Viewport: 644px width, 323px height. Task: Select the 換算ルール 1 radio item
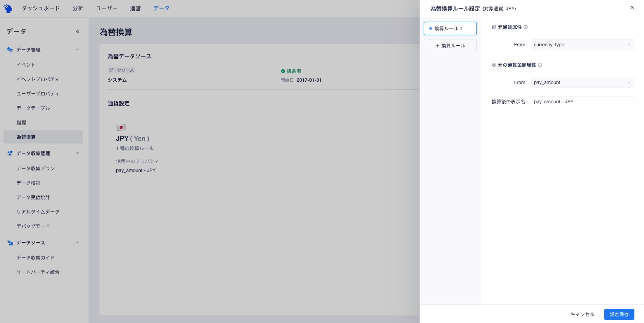coord(450,28)
